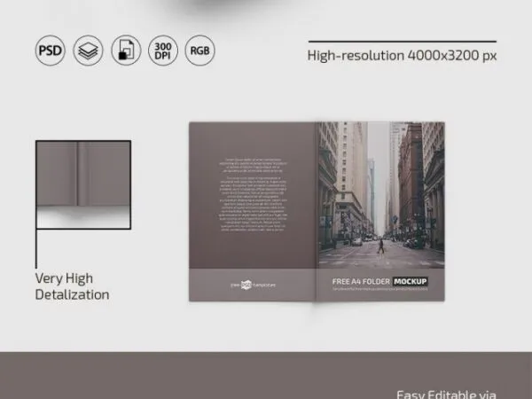Screen dimensions: 532x399
Task: Click the free-psd-templates logo on back cover
Action: tap(253, 285)
